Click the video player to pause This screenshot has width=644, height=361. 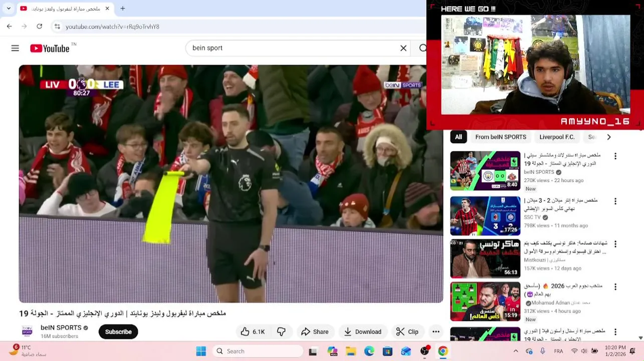pos(231,184)
